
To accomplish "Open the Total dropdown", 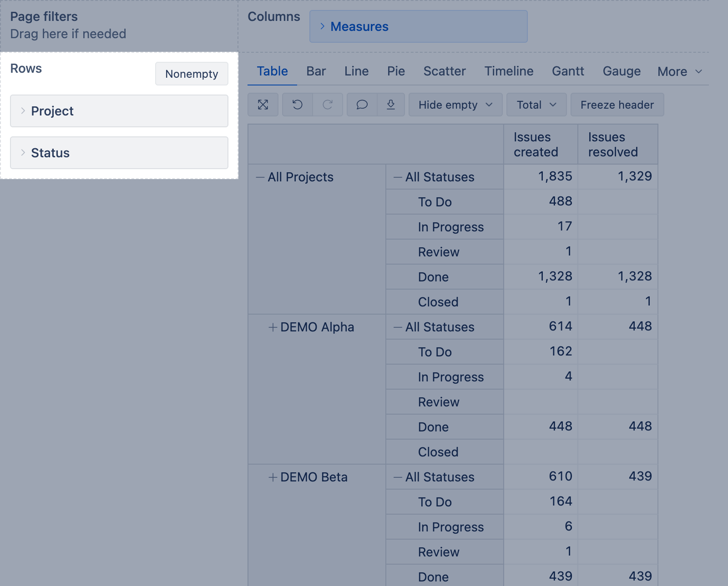I will [536, 105].
